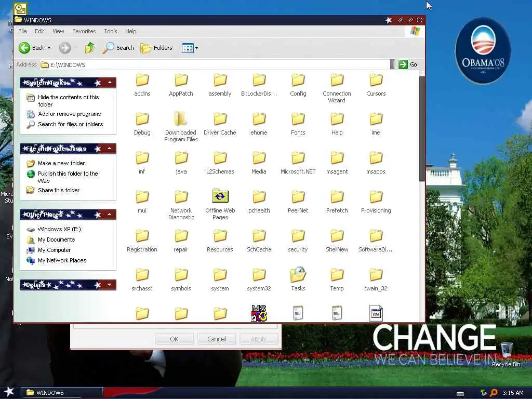Viewport: 532px width, 399px height.
Task: Click the WINDOWS taskbar button
Action: (61, 393)
